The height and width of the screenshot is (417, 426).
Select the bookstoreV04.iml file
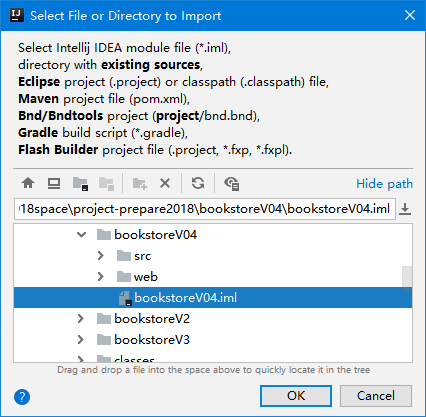tap(213, 298)
